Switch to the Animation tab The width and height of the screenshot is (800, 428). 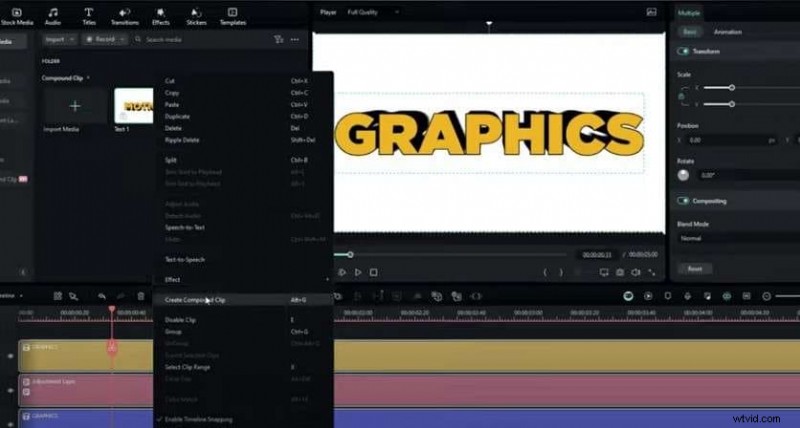click(728, 32)
